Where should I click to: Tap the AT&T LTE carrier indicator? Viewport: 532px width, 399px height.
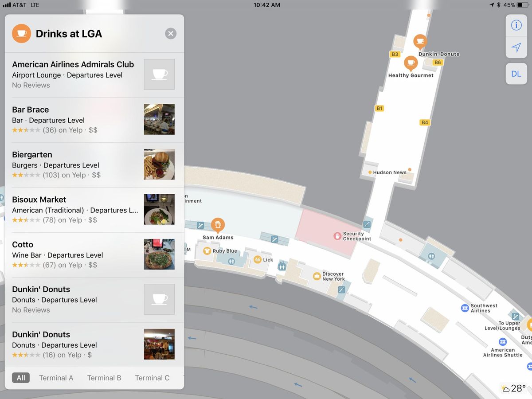tap(21, 5)
